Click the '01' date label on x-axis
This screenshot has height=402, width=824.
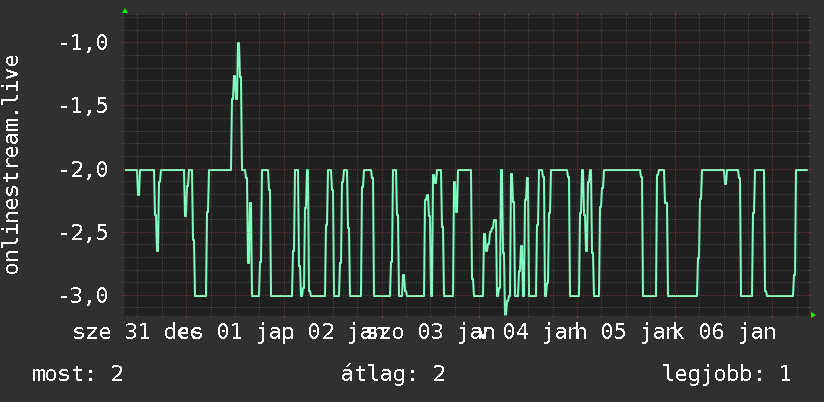point(230,333)
